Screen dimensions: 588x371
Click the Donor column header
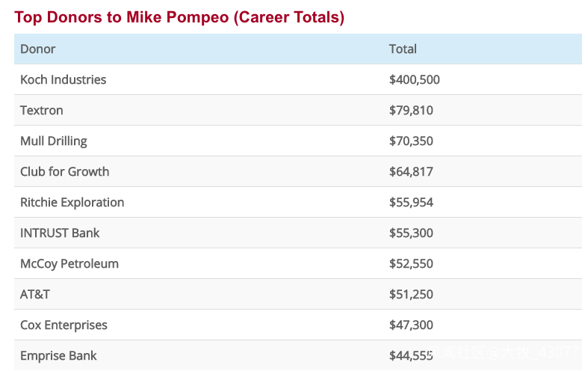click(x=38, y=49)
